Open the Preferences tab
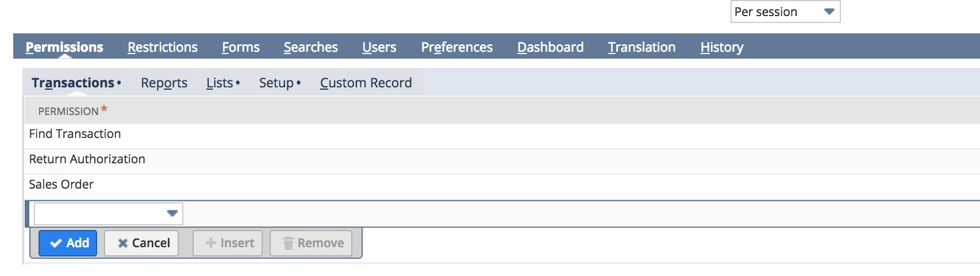This screenshot has width=980, height=276. [456, 47]
